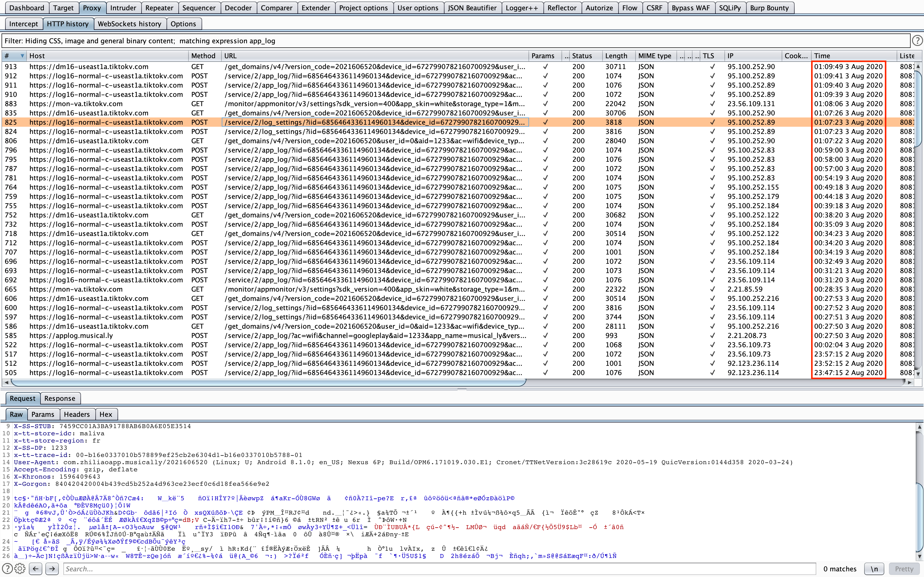Image resolution: width=924 pixels, height=577 pixels.
Task: Click the bottom-left help question mark icon
Action: pos(7,568)
